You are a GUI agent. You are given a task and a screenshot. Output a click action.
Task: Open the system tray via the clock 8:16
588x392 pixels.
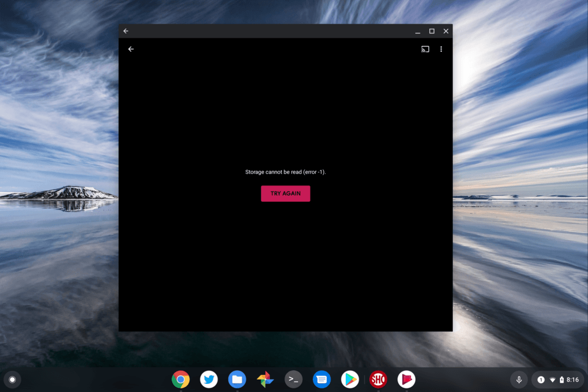[573, 380]
